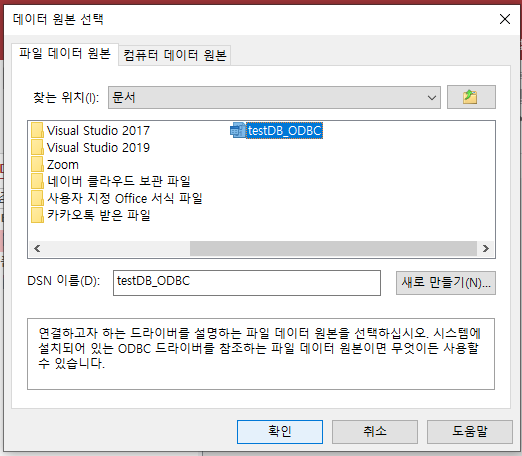Viewport: 522px width, 456px height.
Task: Click the file list left scroll arrow
Action: coord(37,248)
